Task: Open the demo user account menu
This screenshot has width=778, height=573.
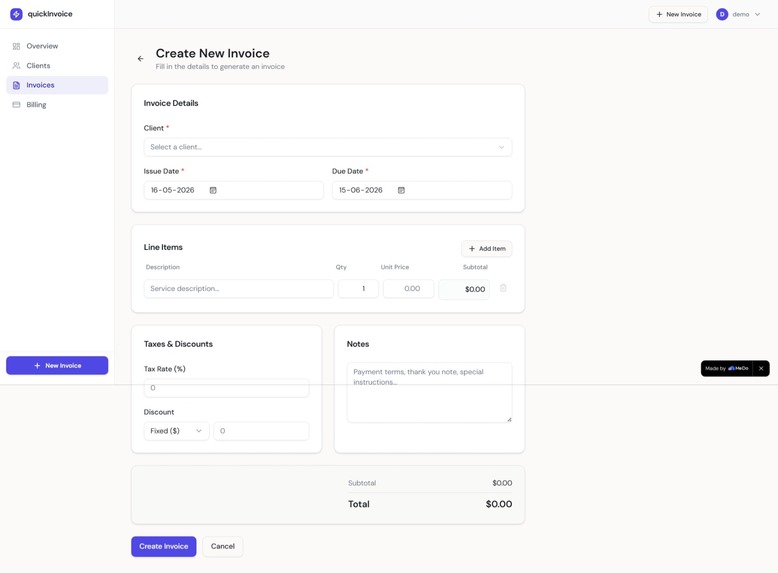Action: click(x=738, y=14)
